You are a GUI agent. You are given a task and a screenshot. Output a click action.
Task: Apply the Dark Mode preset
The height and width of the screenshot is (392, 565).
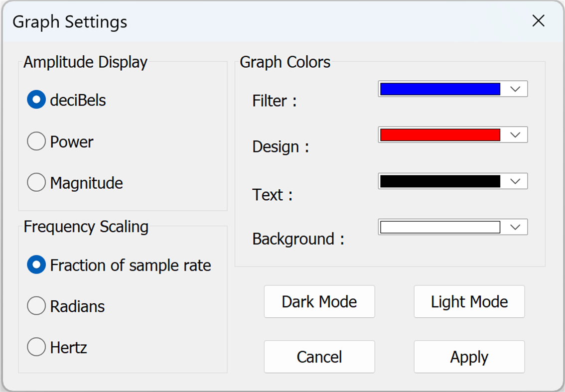tap(319, 301)
